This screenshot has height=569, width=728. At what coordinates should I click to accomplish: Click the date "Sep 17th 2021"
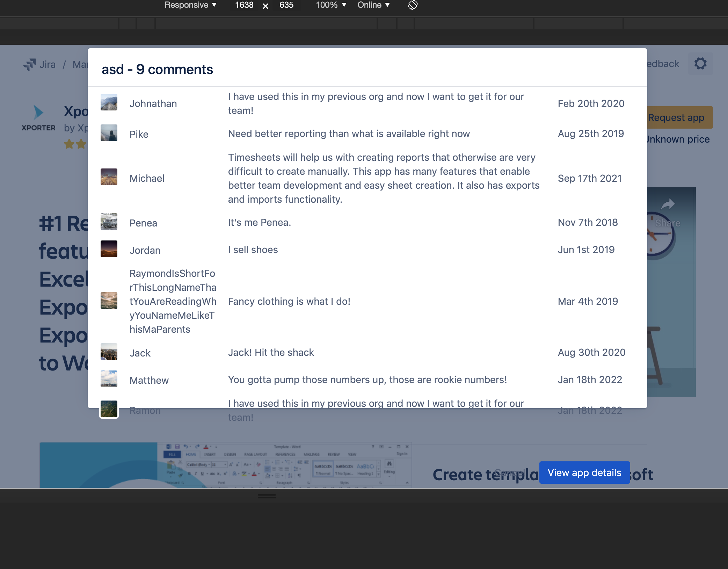click(590, 178)
